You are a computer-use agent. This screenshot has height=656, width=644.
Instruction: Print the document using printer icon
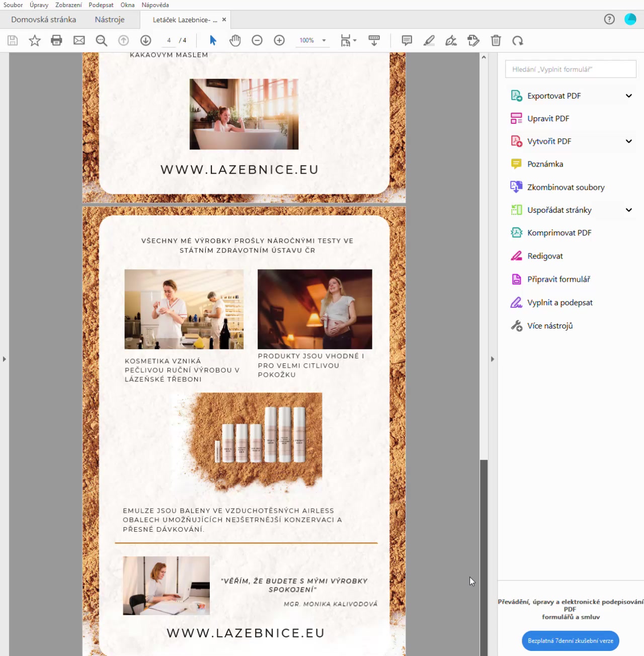click(57, 41)
